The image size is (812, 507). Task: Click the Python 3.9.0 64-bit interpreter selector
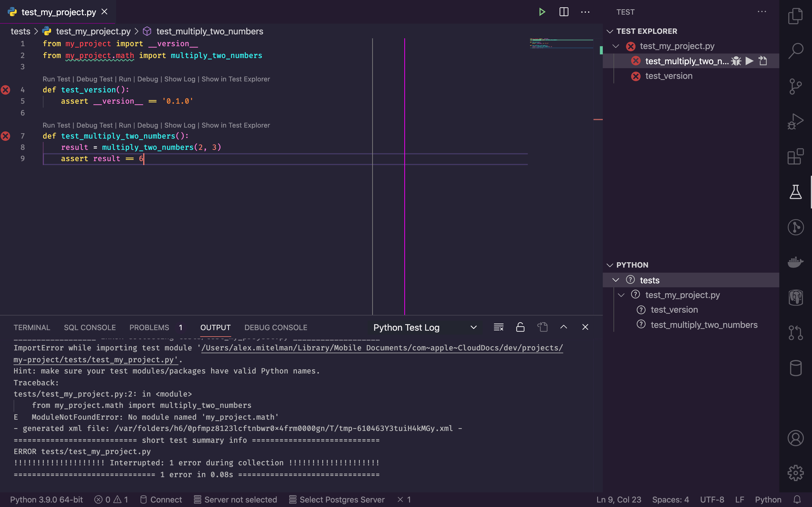tap(46, 500)
